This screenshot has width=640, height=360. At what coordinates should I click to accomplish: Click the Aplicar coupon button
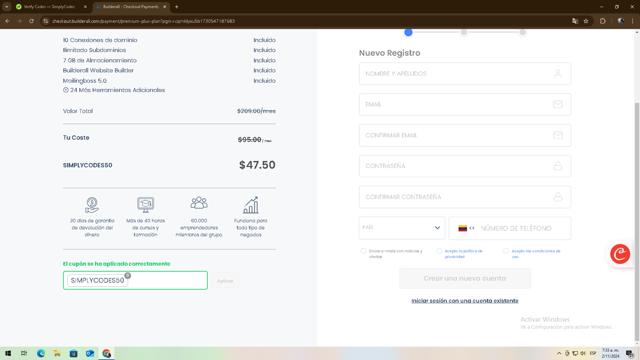click(x=225, y=281)
